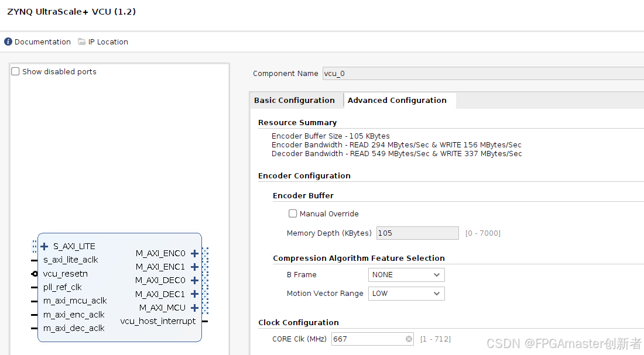Expand the M_AXI_ENC1 interface plus icon
Image resolution: width=644 pixels, height=355 pixels.
(195, 267)
